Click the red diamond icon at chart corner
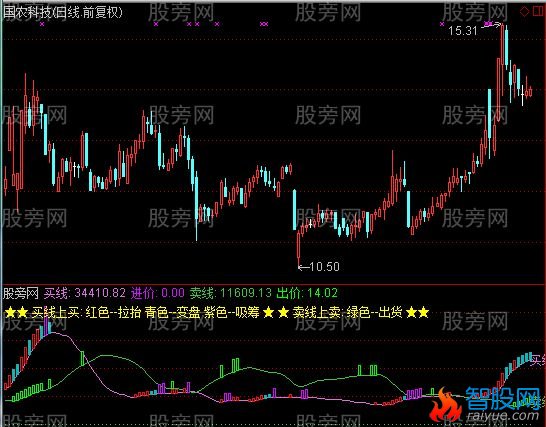546x427 pixels. coord(524,11)
